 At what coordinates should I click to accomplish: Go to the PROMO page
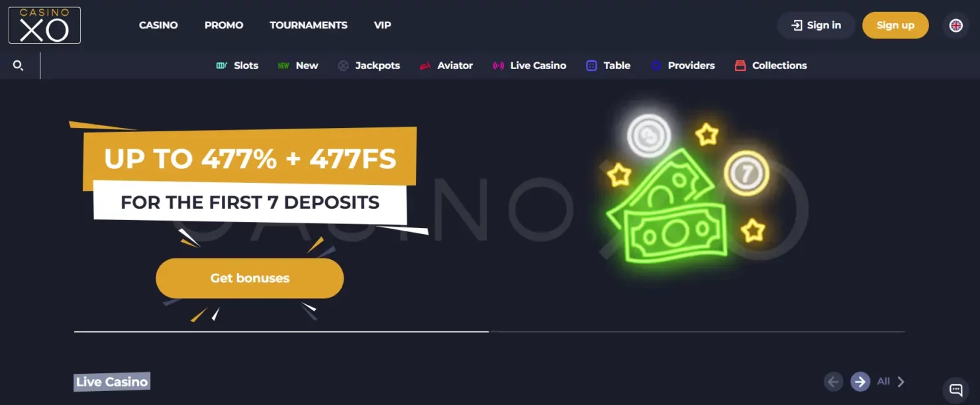pos(224,25)
